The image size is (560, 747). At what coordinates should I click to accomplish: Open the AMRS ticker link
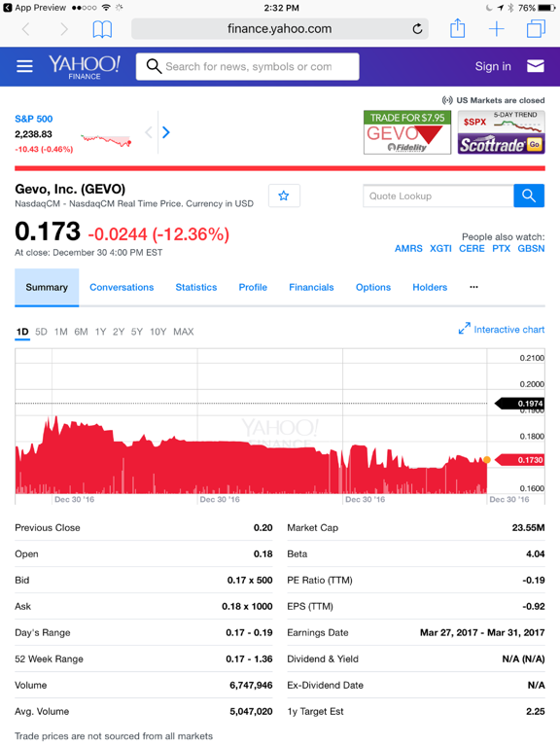pyautogui.click(x=408, y=249)
